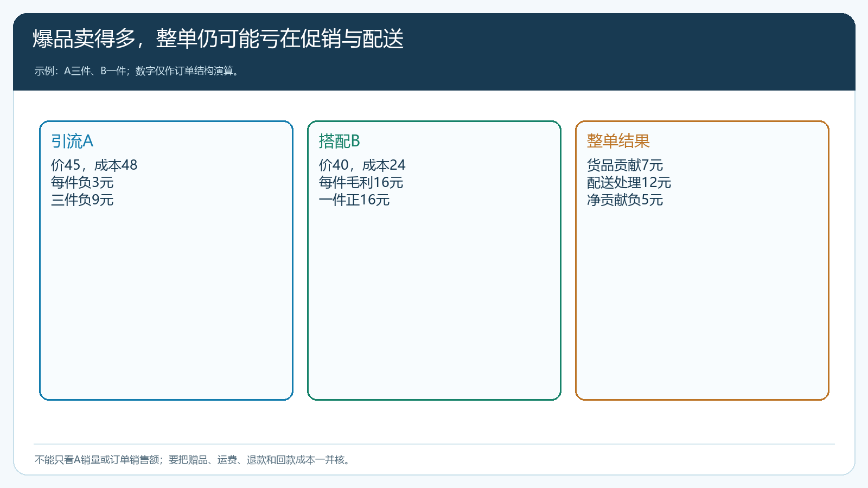Screen dimensions: 868x488
Task: Select the line 三件负9元
Action: [82, 200]
